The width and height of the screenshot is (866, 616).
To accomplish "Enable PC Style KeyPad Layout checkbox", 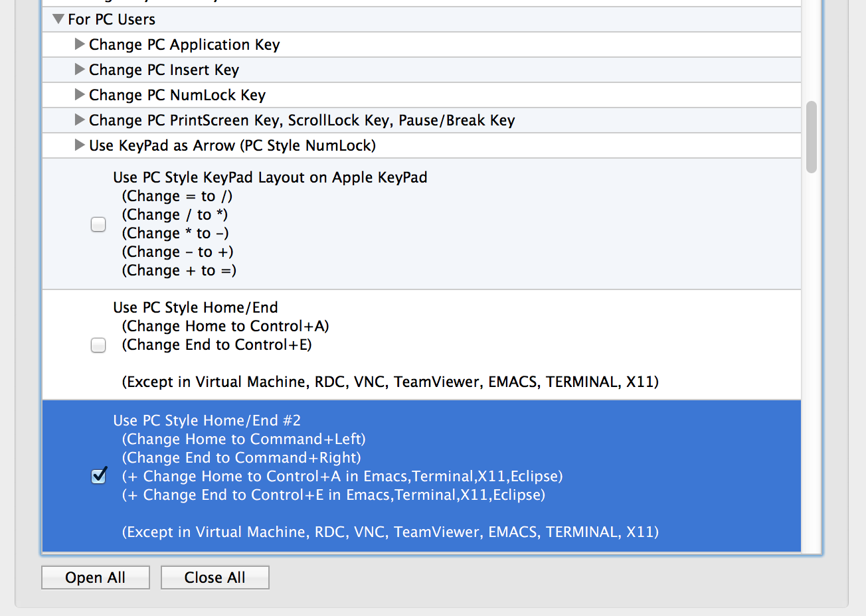I will [x=98, y=224].
